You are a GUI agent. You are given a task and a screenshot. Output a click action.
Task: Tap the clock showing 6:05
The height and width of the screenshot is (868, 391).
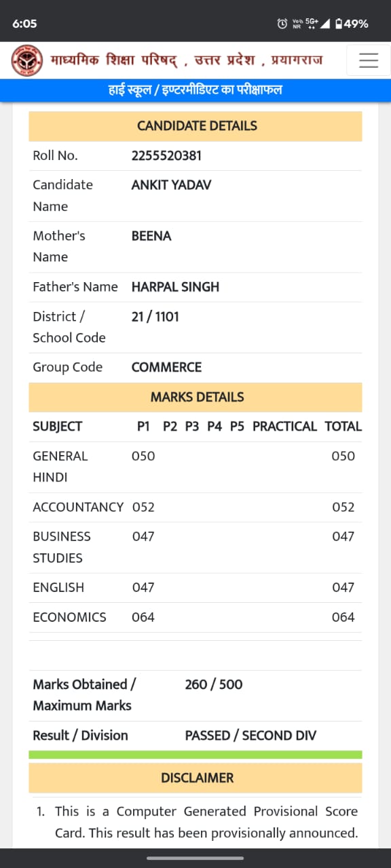[x=24, y=24]
